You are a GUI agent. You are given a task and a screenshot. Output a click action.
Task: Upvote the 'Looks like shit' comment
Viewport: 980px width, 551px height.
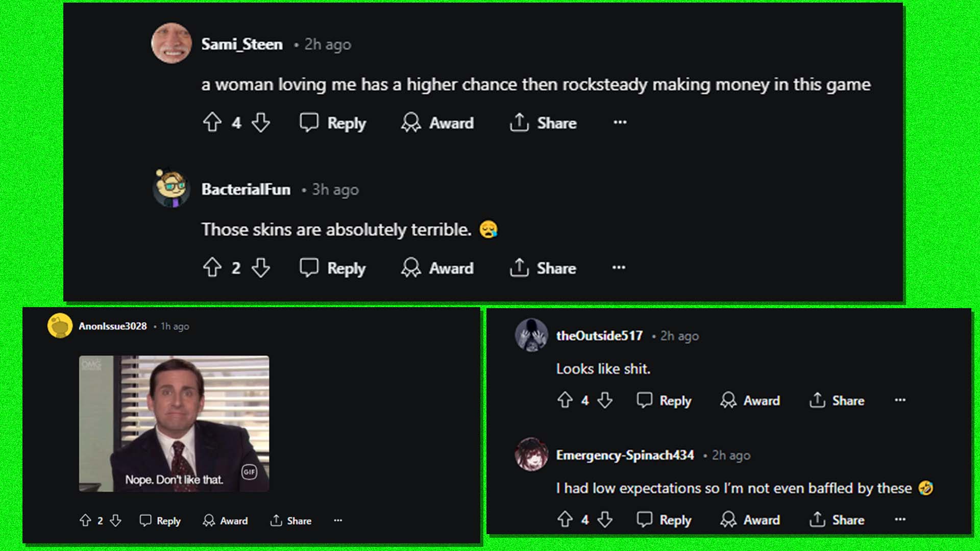coord(566,400)
